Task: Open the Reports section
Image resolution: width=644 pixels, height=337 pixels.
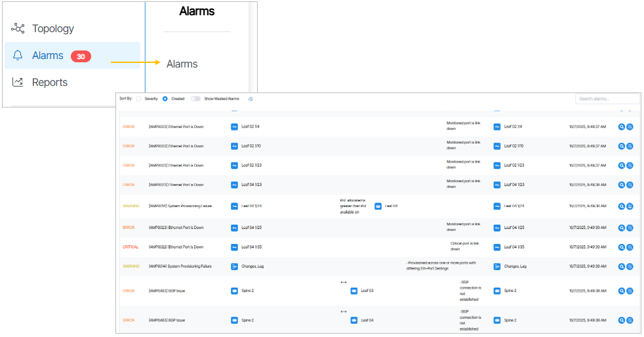Action: click(49, 83)
